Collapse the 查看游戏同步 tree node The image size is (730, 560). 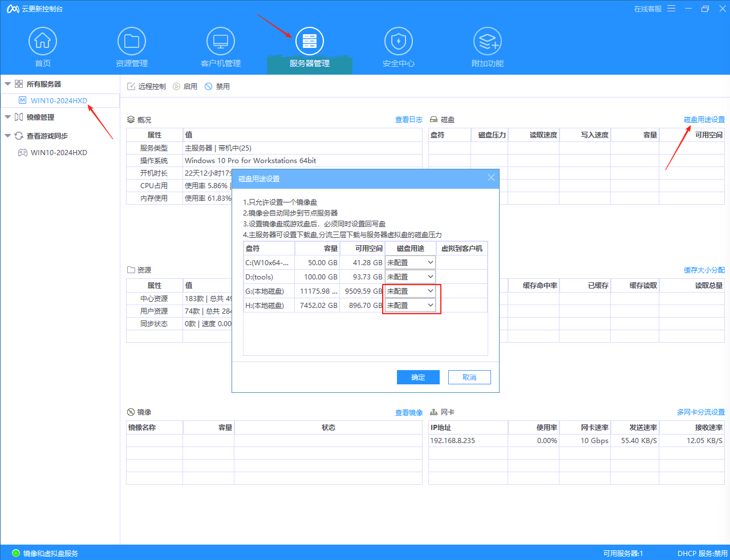pos(8,136)
